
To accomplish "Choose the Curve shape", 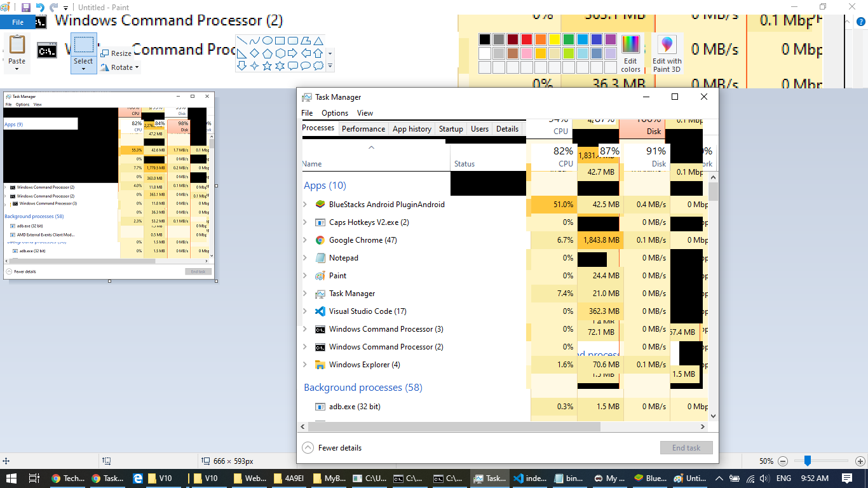I will [255, 41].
